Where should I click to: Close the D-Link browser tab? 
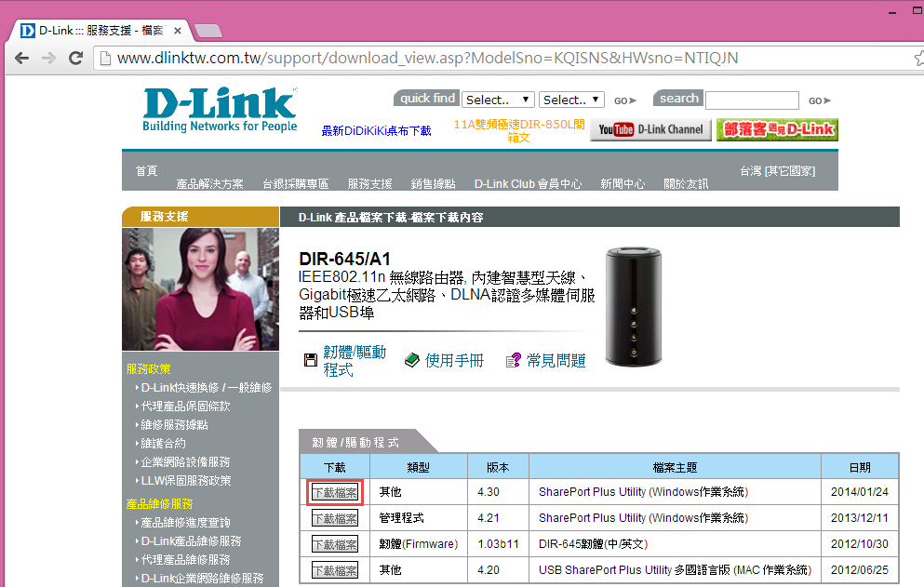coord(178,30)
